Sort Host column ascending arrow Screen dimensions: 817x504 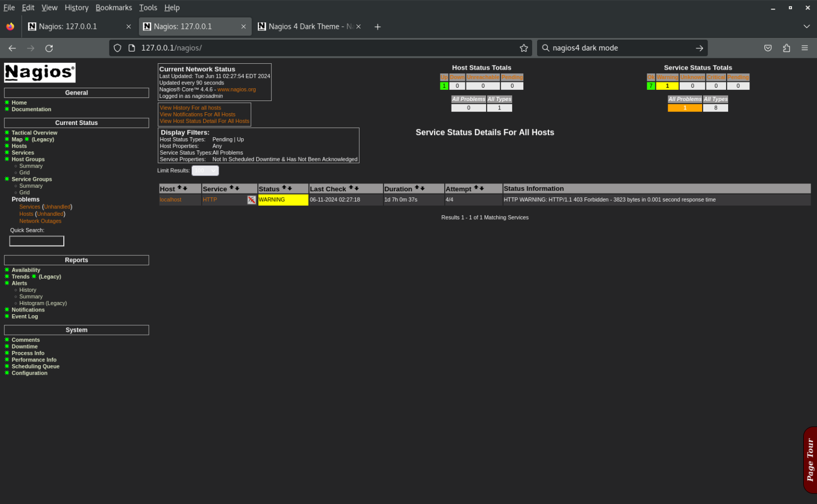coord(180,188)
